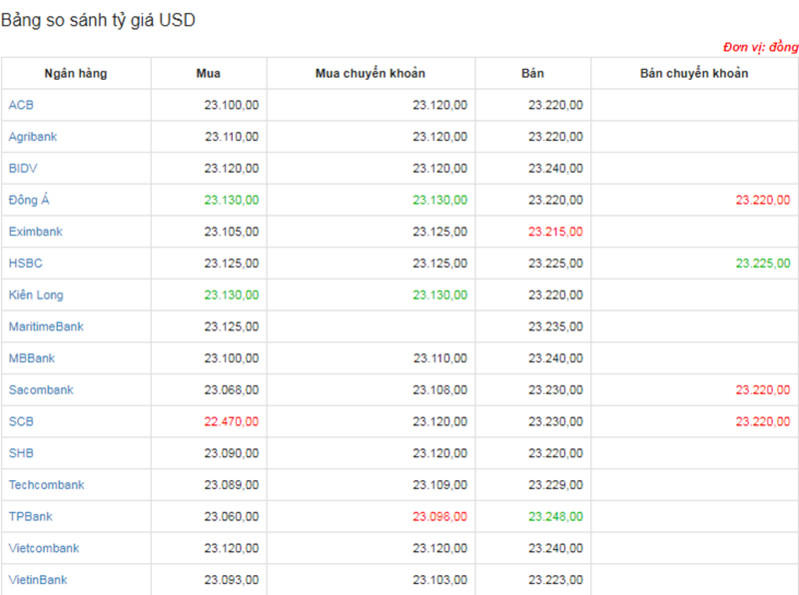Image resolution: width=799 pixels, height=595 pixels.
Task: Open the Techcombank link
Action: pos(46,485)
